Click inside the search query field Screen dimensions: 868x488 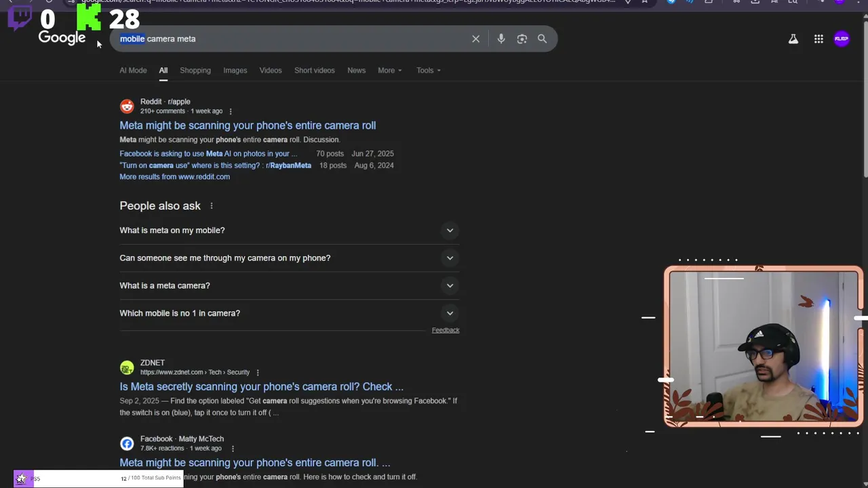coord(292,39)
